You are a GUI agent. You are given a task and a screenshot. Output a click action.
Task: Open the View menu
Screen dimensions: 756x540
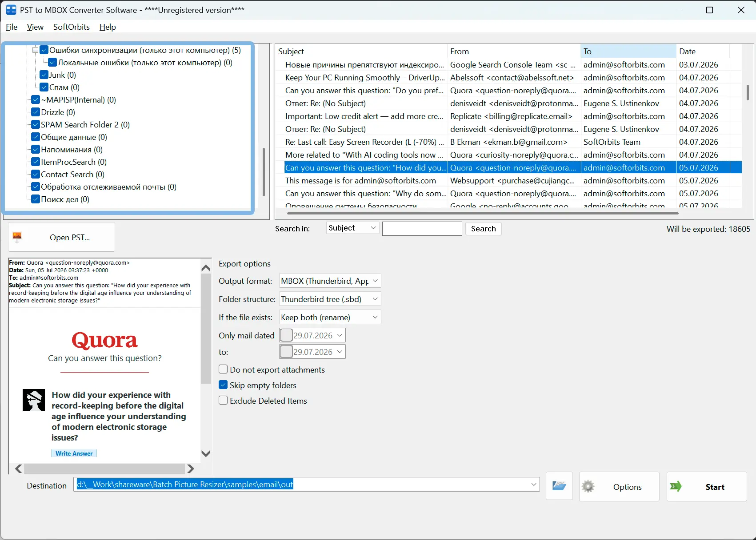(x=35, y=27)
